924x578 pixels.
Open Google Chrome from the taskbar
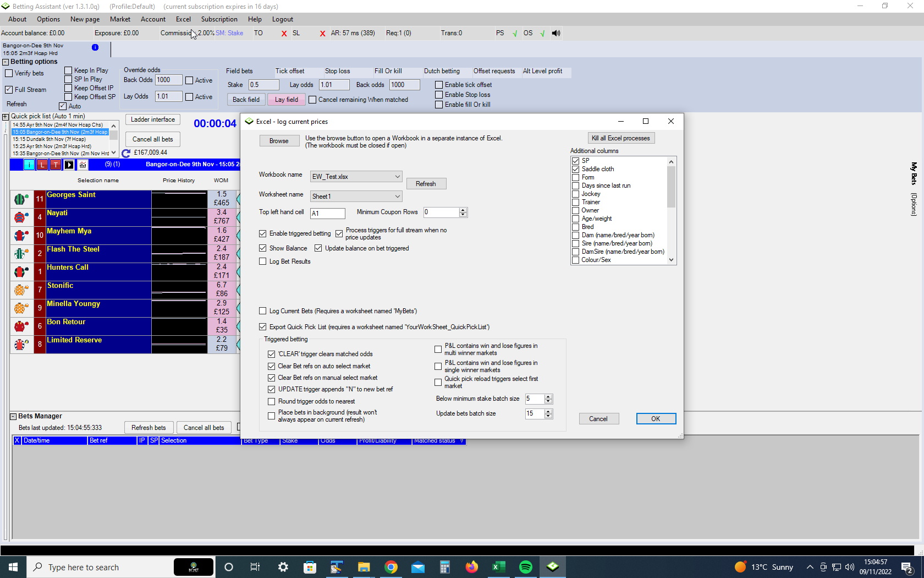pyautogui.click(x=391, y=567)
